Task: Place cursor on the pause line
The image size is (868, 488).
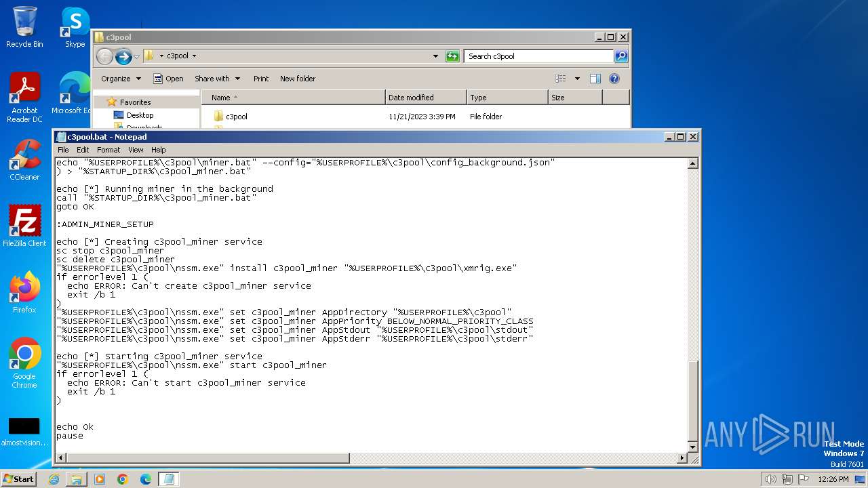Action: 70,436
